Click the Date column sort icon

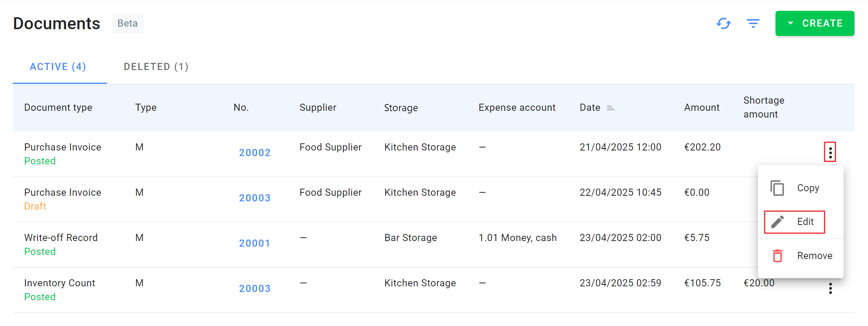point(610,108)
